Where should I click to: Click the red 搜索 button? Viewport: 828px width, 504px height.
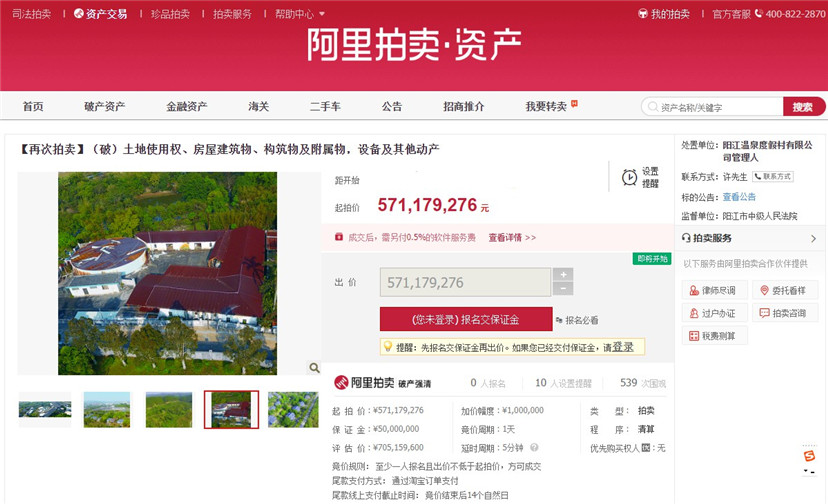[x=803, y=107]
